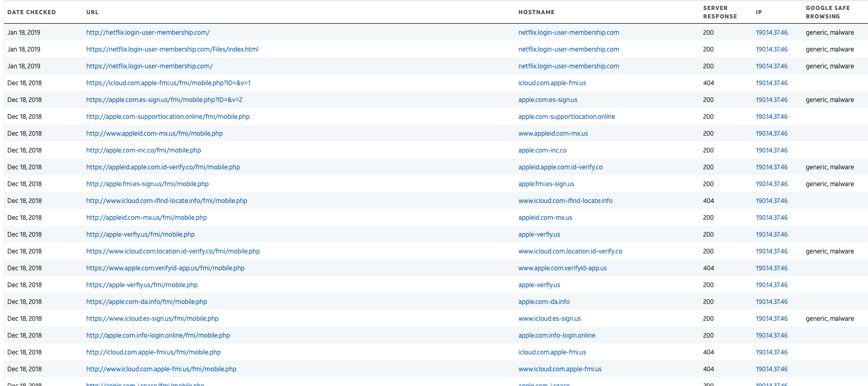Screen dimensions: 868x386
Task: Open URL https://www.apple.com.verifyid-app.us/fmi/mobile.php
Action: pos(165,268)
